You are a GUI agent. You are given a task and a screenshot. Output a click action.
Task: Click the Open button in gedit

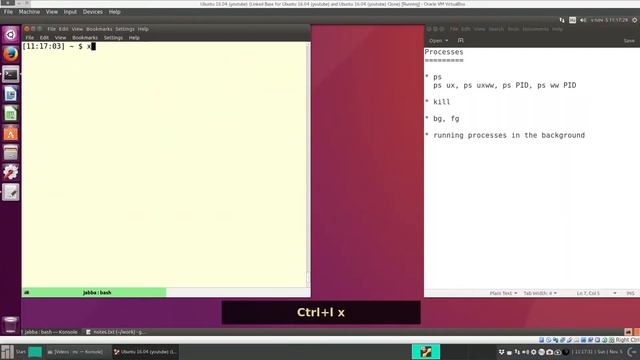pos(436,40)
